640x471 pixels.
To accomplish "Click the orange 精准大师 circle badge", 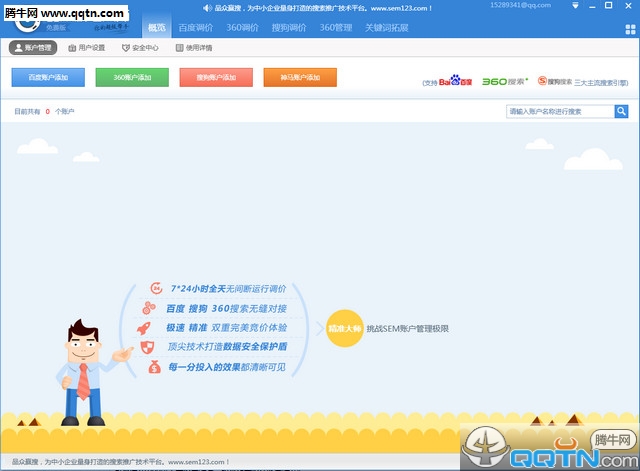I will pyautogui.click(x=342, y=328).
